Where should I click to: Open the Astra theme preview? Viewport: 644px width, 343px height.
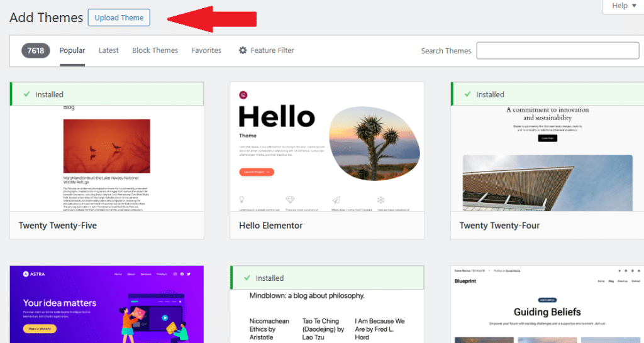pyautogui.click(x=107, y=305)
